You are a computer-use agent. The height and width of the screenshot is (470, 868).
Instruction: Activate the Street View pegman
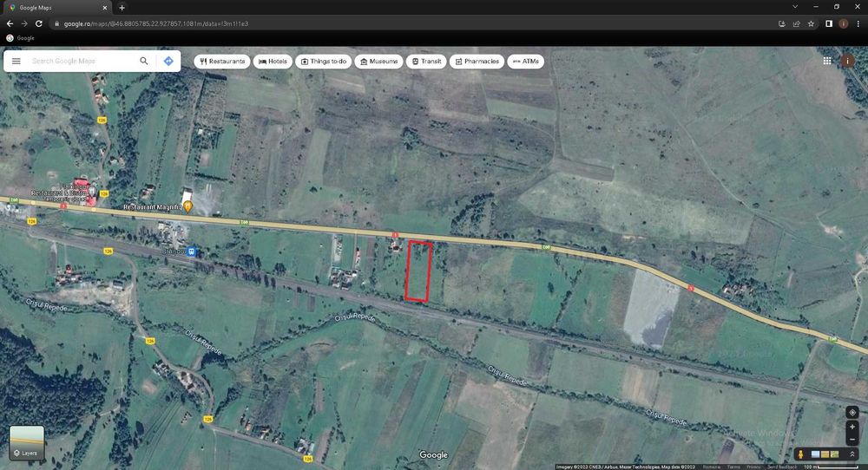(x=800, y=454)
